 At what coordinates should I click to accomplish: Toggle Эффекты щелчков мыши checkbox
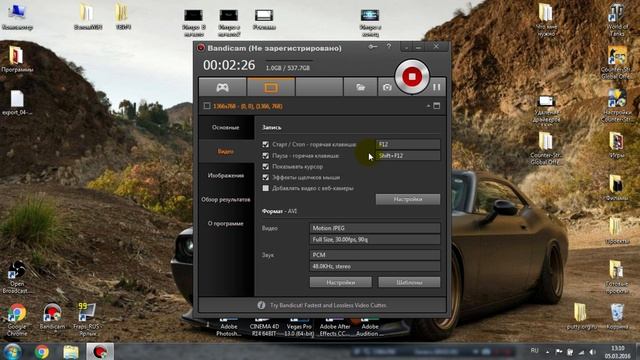tap(266, 178)
